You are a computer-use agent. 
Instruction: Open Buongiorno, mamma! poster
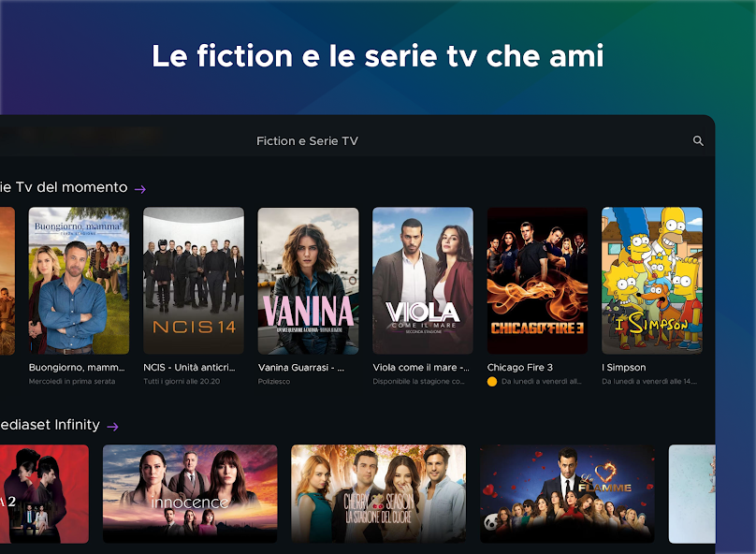click(80, 281)
